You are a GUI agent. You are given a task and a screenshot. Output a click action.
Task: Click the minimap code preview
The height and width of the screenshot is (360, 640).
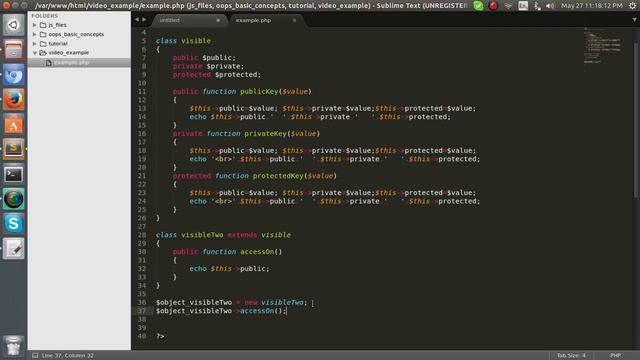tap(603, 45)
